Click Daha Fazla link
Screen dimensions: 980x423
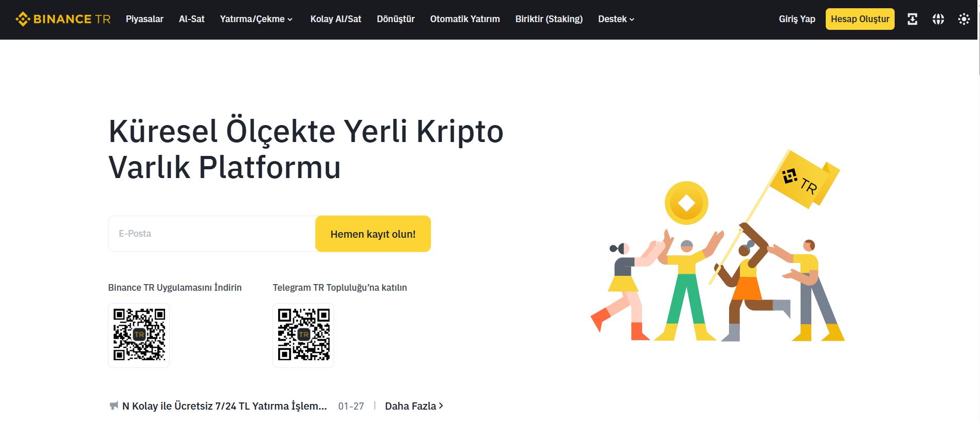(414, 406)
